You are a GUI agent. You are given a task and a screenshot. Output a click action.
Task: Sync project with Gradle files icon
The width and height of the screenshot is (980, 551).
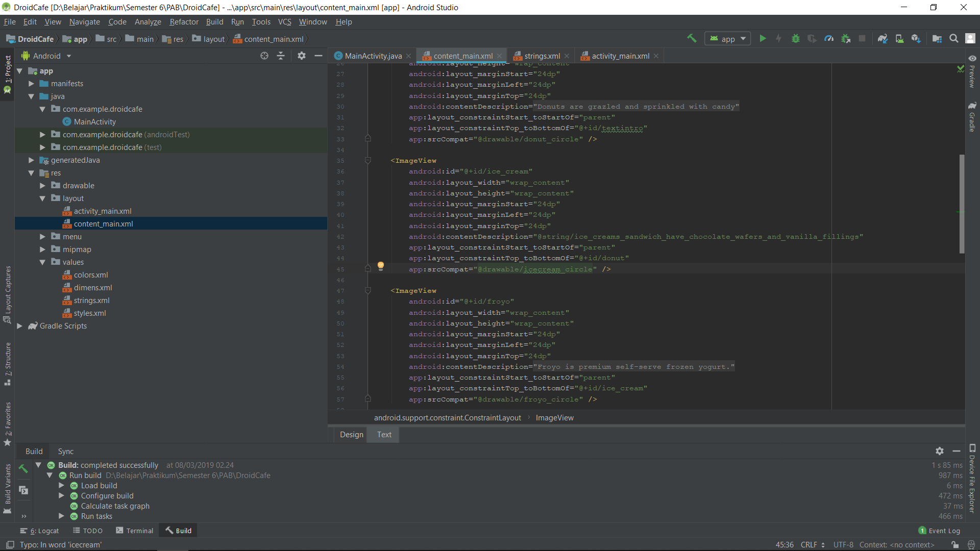point(883,39)
